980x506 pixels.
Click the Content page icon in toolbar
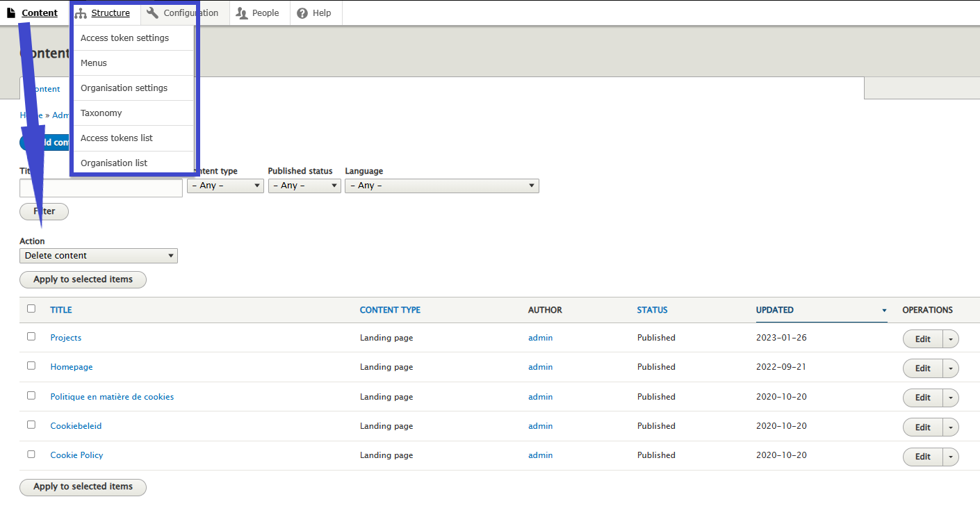11,13
